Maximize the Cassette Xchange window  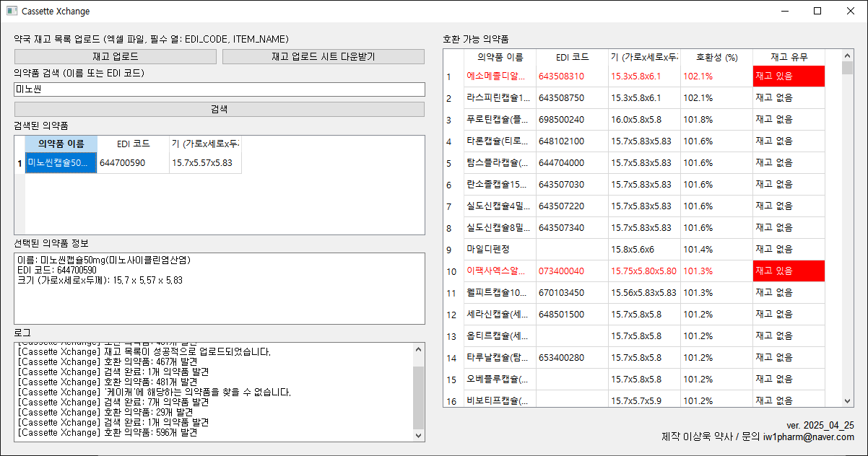[817, 11]
